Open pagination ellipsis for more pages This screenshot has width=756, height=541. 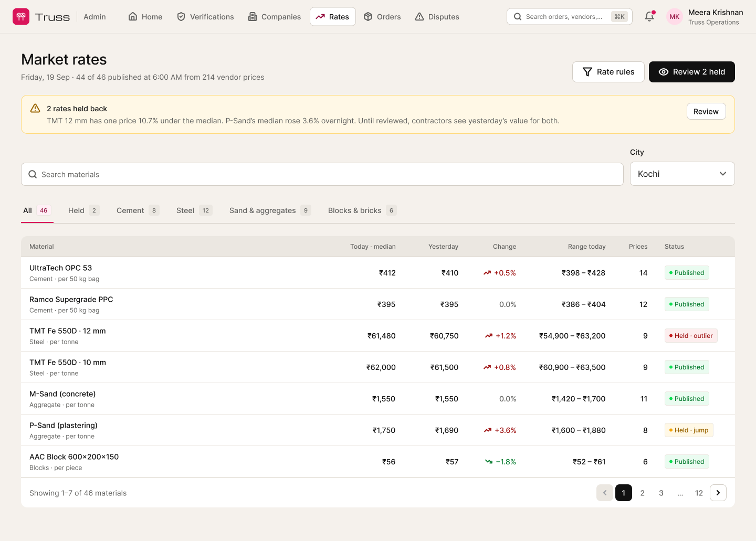pyautogui.click(x=680, y=493)
